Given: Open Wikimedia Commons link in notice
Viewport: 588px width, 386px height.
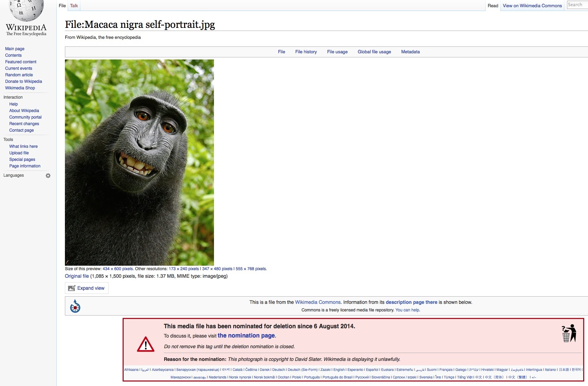Looking at the screenshot, I should (x=318, y=302).
